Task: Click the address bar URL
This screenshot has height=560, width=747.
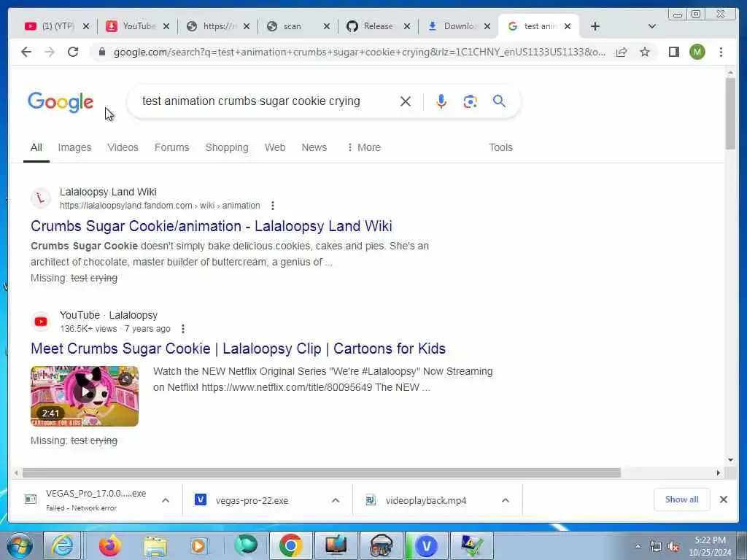Action: pyautogui.click(x=360, y=52)
